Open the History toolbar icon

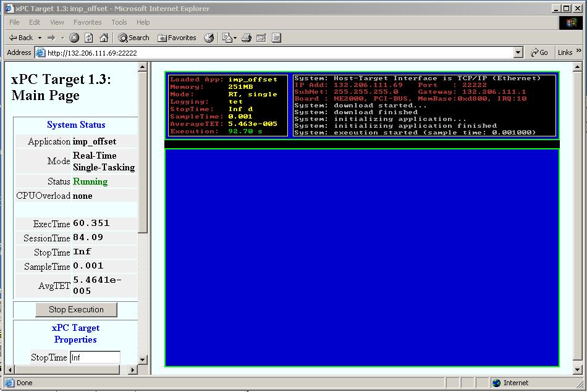pyautogui.click(x=209, y=38)
